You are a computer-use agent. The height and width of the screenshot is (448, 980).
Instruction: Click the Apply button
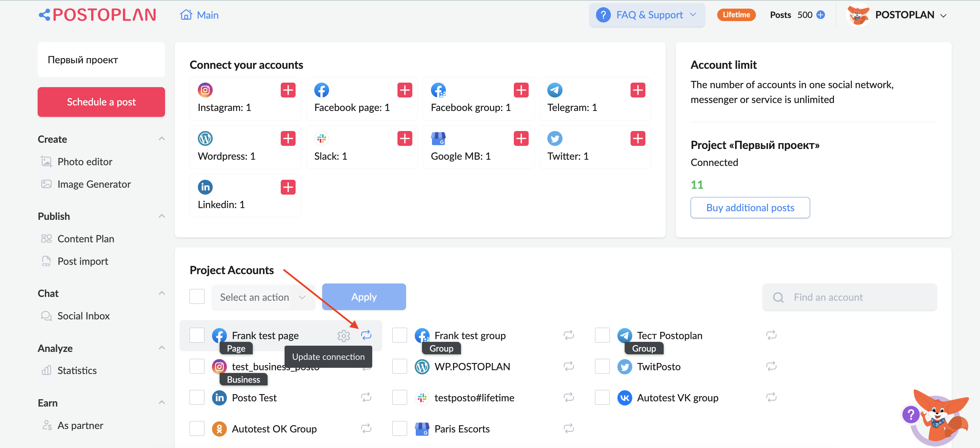click(364, 297)
